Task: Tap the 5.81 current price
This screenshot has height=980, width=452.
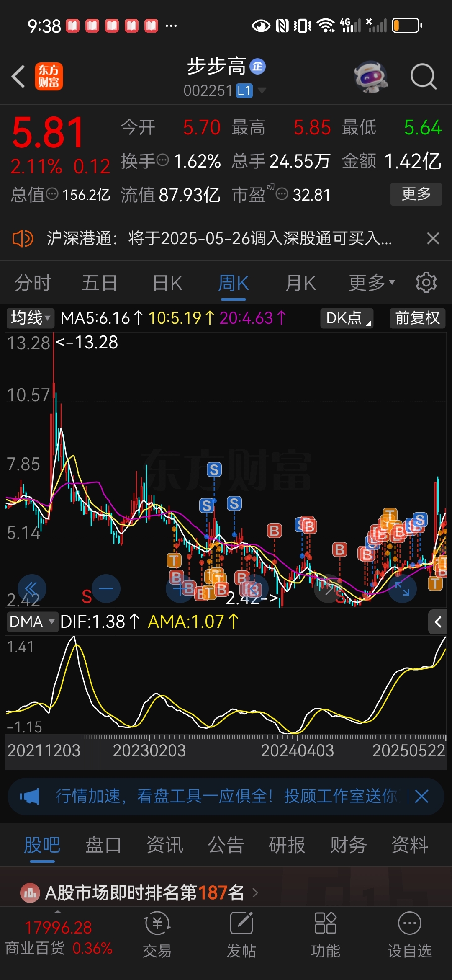Action: coord(48,133)
